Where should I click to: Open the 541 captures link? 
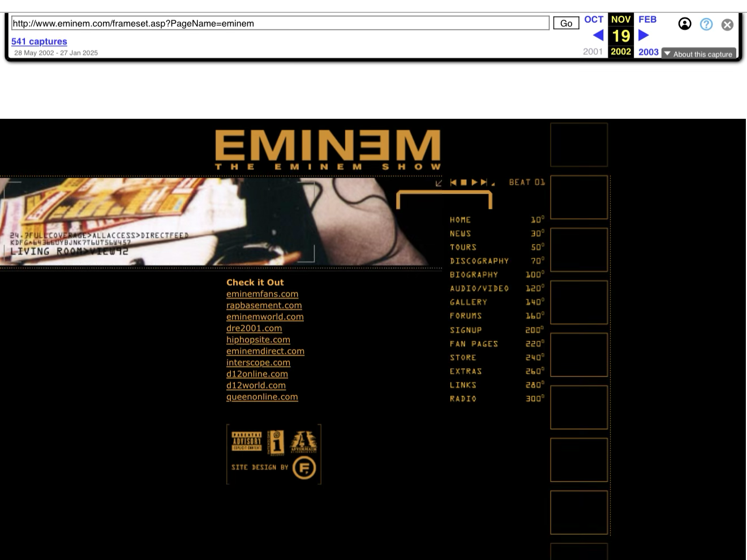click(39, 41)
